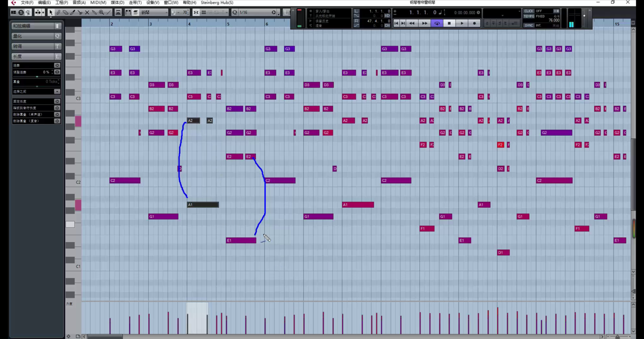Click the right locator R button

click(357, 21)
